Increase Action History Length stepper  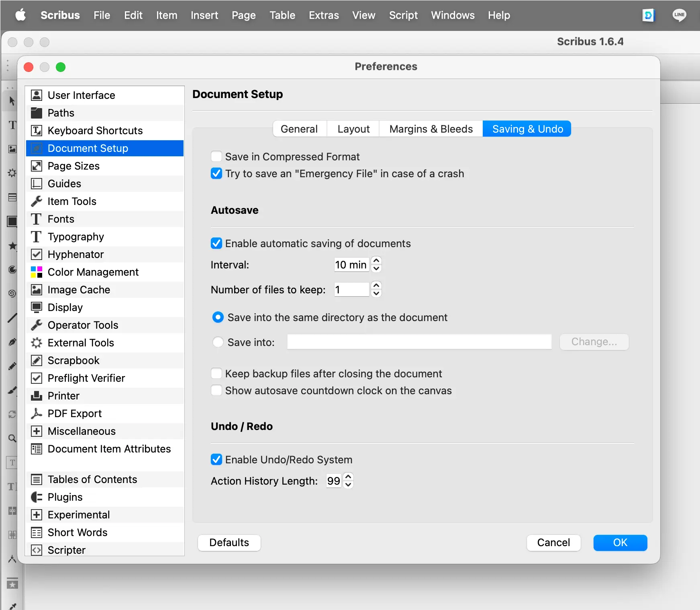pos(349,477)
